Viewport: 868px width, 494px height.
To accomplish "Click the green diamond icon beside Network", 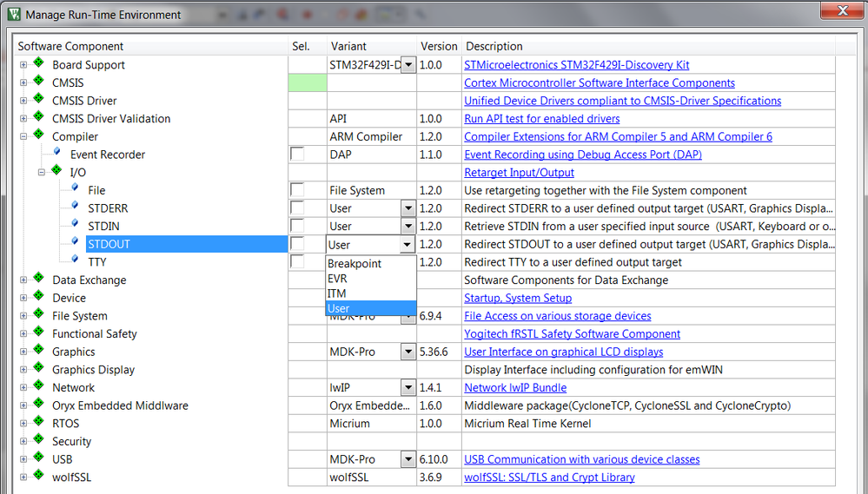I will [x=39, y=385].
